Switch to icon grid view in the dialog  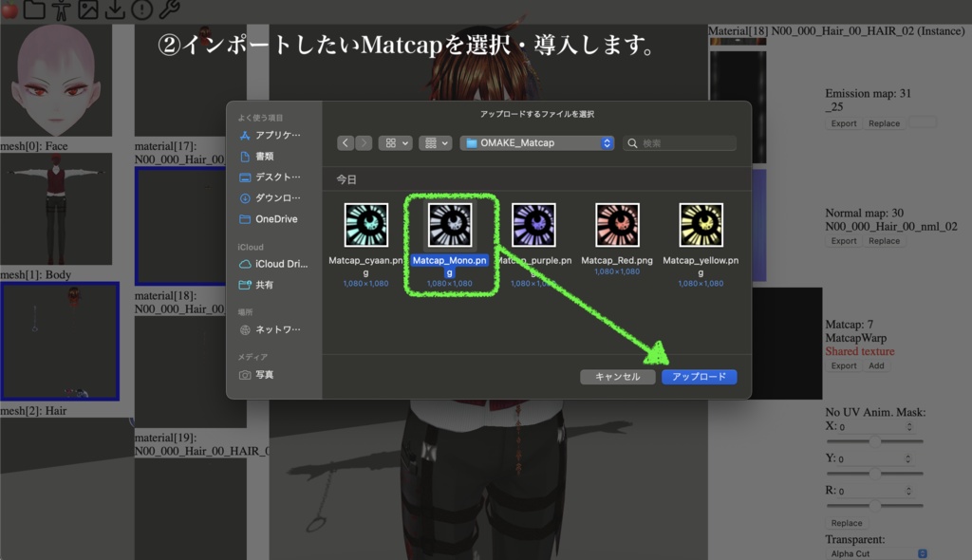pyautogui.click(x=390, y=142)
